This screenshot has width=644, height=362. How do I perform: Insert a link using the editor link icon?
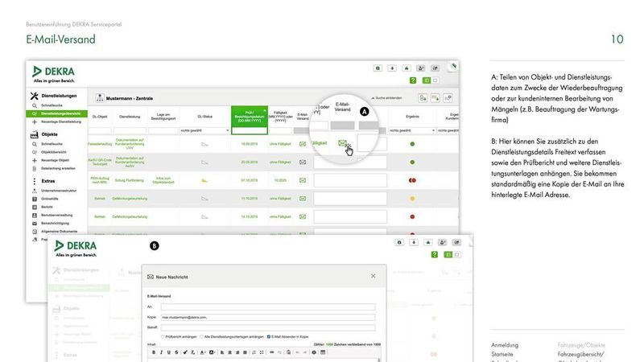pos(272,352)
